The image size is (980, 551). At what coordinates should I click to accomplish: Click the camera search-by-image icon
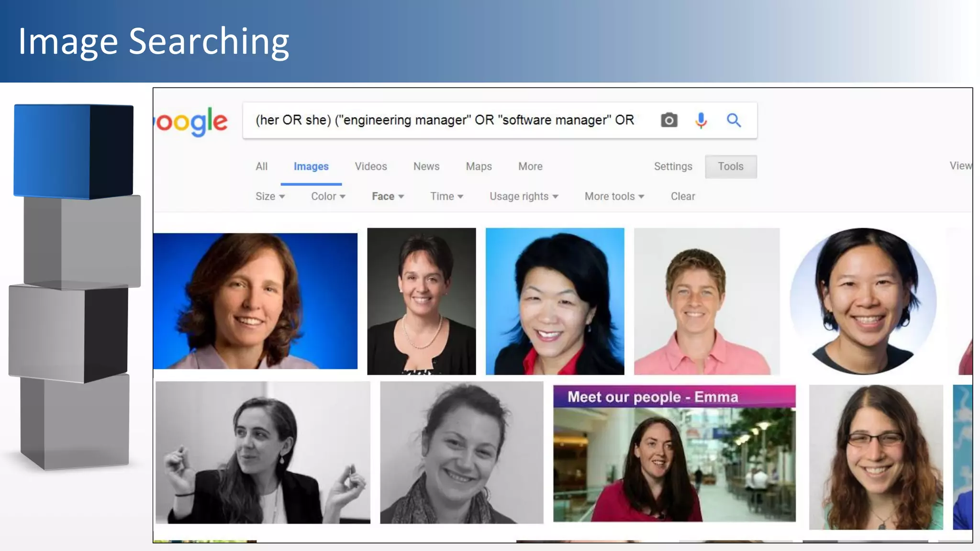(x=669, y=120)
